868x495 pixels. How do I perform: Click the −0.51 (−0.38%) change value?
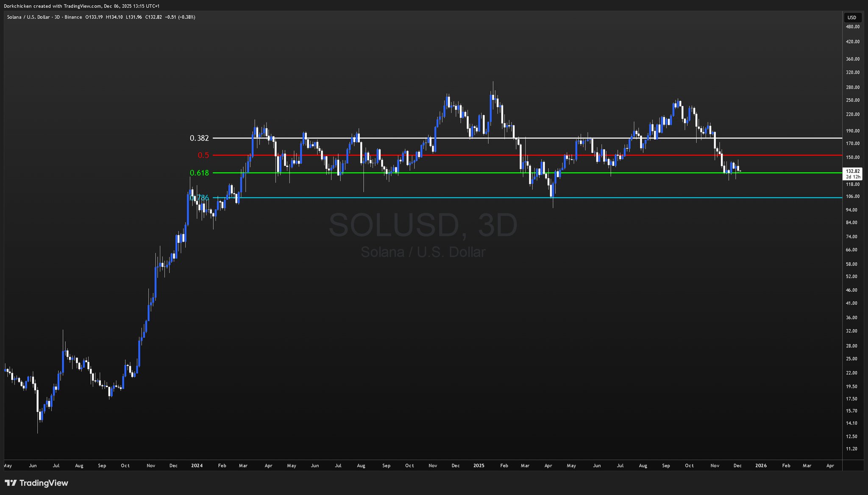tap(180, 17)
